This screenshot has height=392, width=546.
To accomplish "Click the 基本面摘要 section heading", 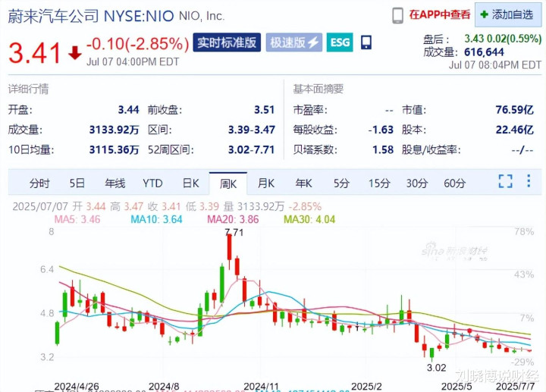I will [318, 89].
